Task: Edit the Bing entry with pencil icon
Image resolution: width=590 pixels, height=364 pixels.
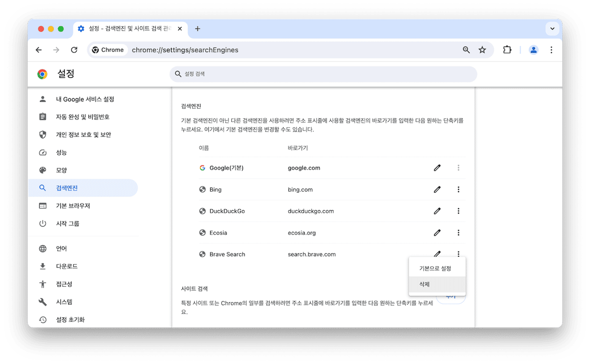Action: 437,189
